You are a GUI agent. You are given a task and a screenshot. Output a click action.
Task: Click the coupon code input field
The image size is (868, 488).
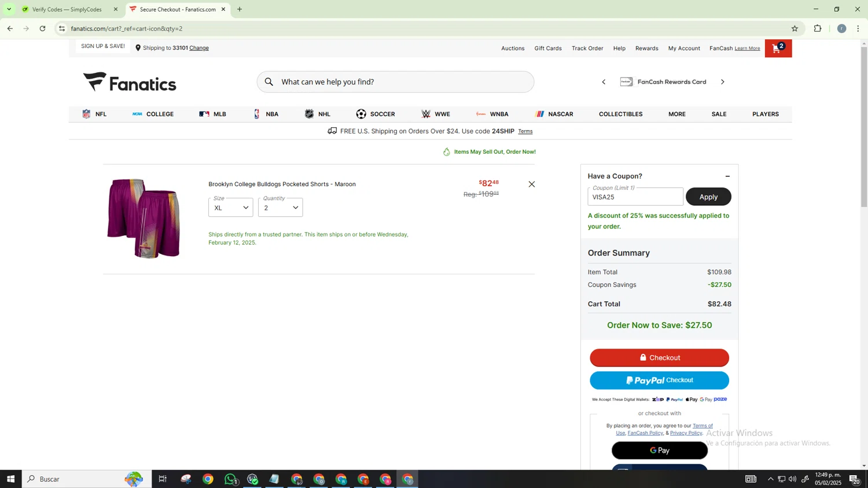pyautogui.click(x=635, y=197)
